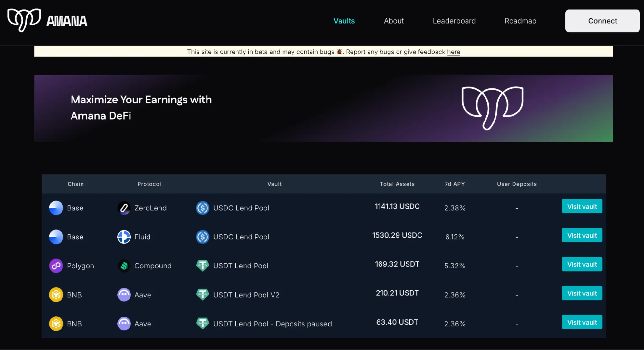This screenshot has height=350, width=644.
Task: Click the 1141.13 USDC total assets value
Action: (x=397, y=206)
